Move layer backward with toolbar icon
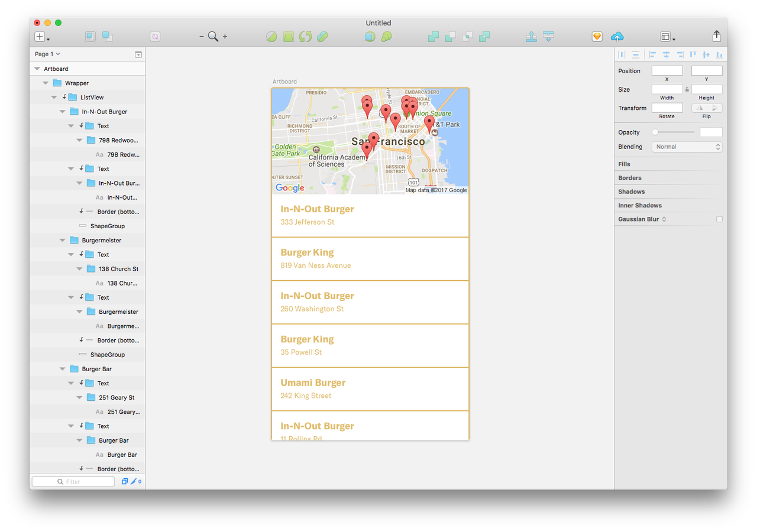Viewport: 757px width, 532px height. click(x=548, y=37)
